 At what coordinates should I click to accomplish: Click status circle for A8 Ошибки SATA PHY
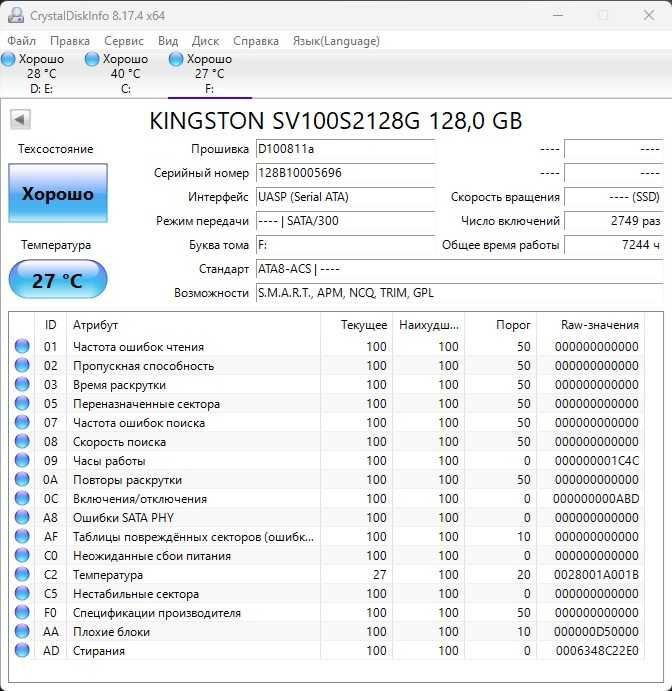coord(22,517)
